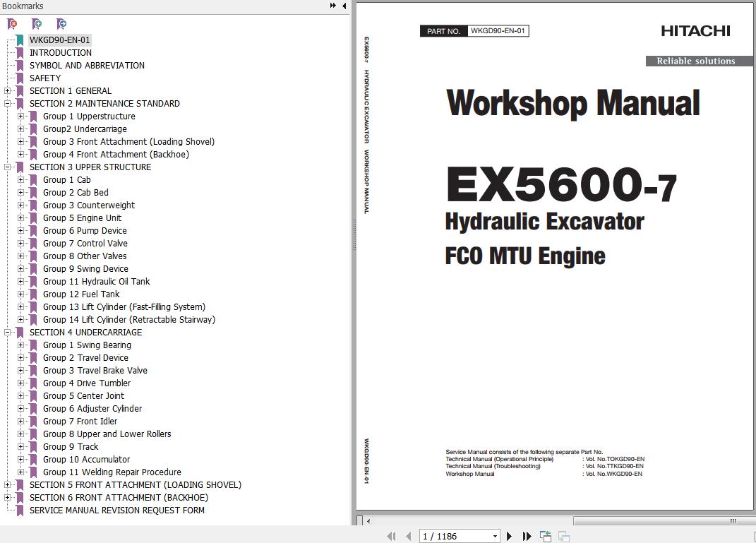Click the find current bookmark icon

click(x=61, y=23)
